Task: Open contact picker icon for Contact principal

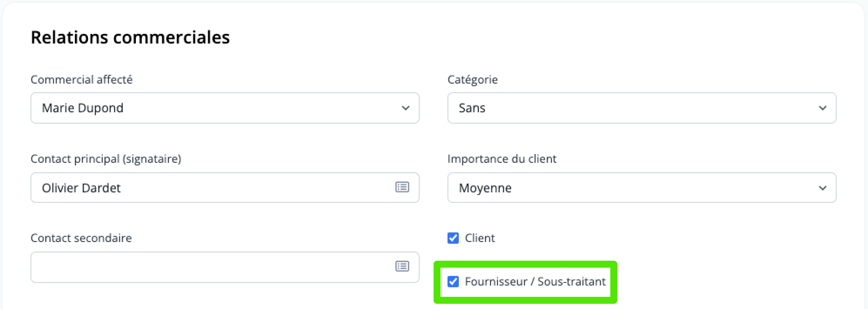Action: 402,187
